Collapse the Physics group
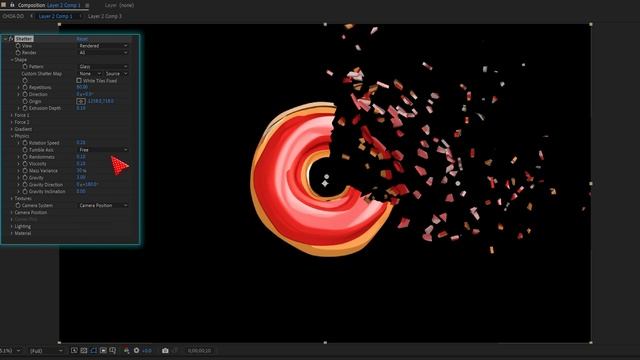The image size is (640, 360). [x=12, y=136]
